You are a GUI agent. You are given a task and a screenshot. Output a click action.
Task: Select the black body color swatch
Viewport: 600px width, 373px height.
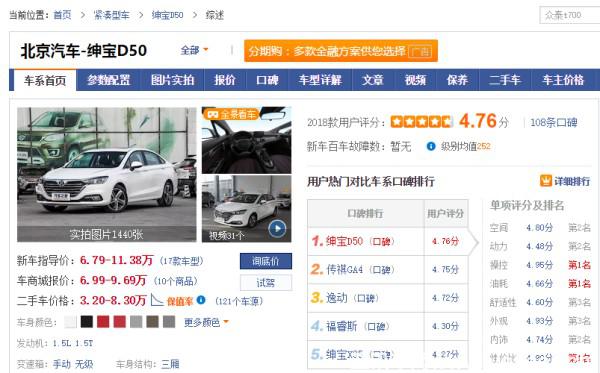point(87,322)
